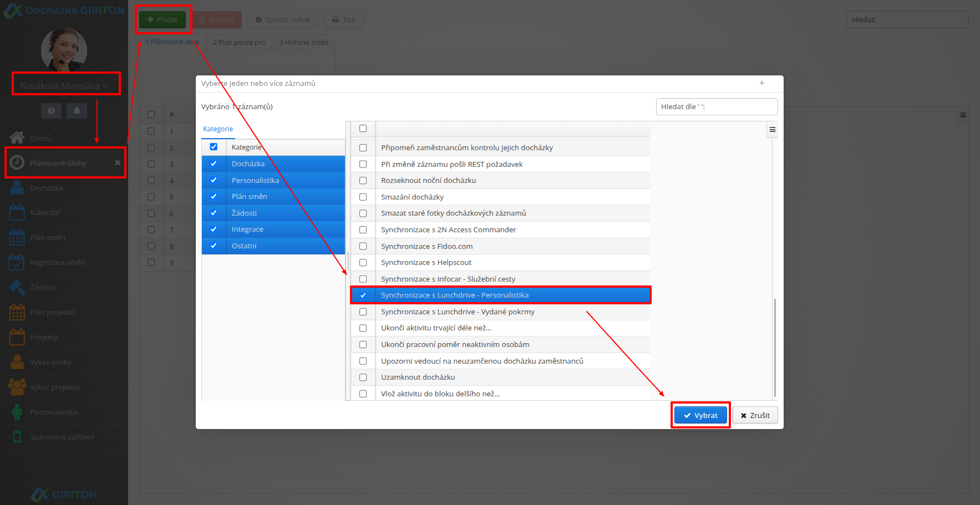Open the Plán směn grid icon
Viewport: 980px width, 505px height.
tap(17, 237)
